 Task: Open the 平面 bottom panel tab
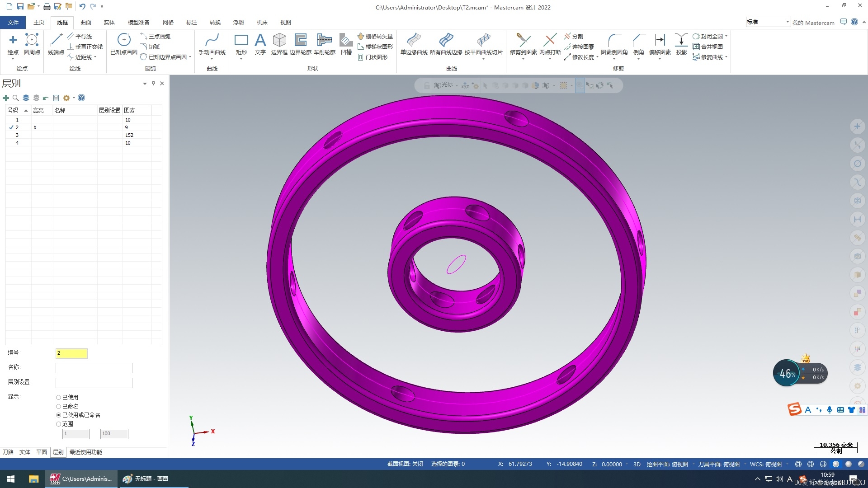click(x=42, y=452)
